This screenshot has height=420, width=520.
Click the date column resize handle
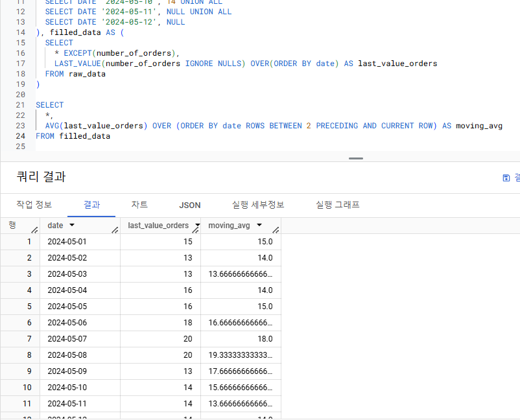pyautogui.click(x=115, y=229)
